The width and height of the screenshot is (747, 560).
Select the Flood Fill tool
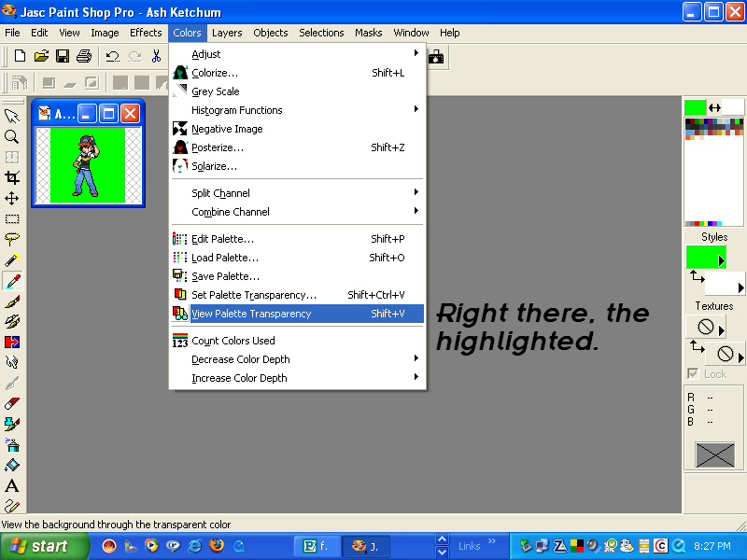tap(12, 465)
